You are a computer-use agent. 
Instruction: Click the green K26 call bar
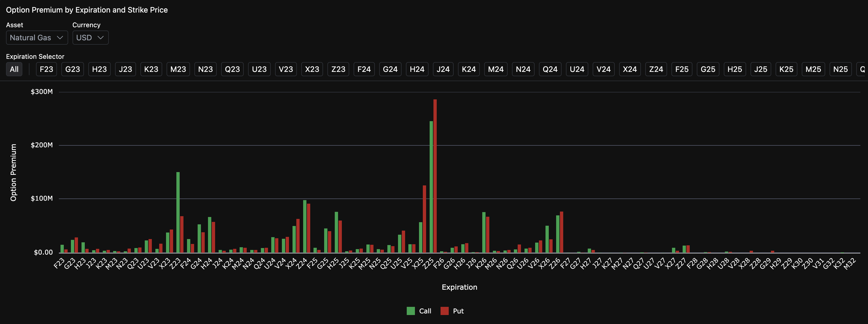coord(484,233)
